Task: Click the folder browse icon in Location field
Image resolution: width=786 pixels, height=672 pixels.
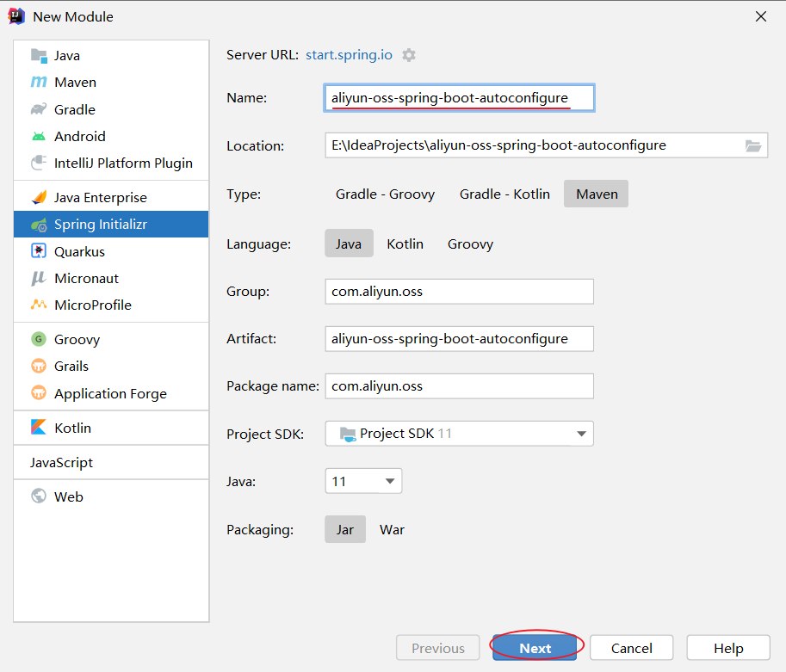Action: (753, 146)
